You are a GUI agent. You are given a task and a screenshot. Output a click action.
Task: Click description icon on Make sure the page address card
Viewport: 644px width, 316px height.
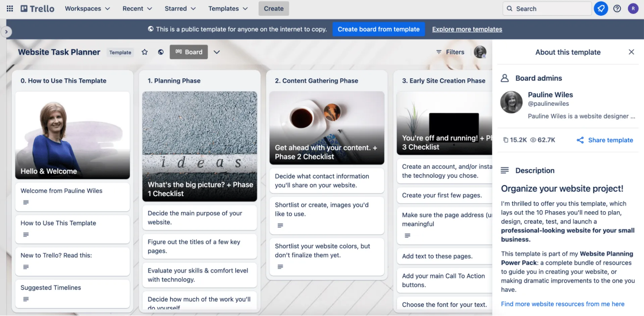(x=408, y=235)
